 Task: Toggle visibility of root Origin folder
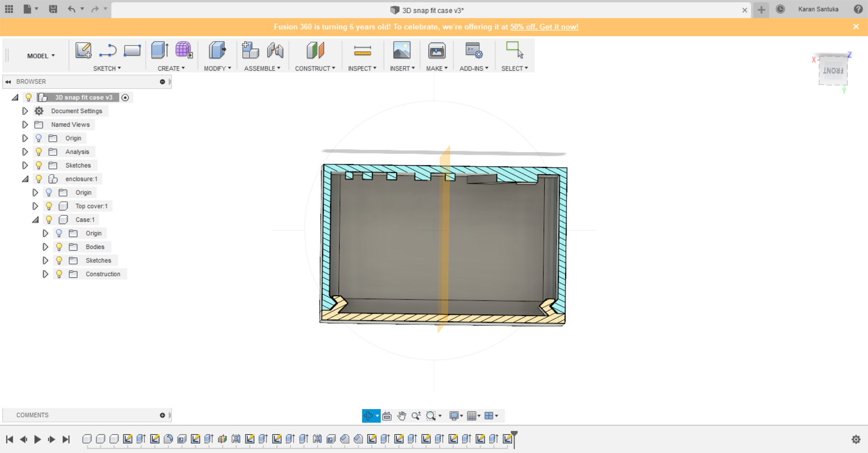point(39,138)
